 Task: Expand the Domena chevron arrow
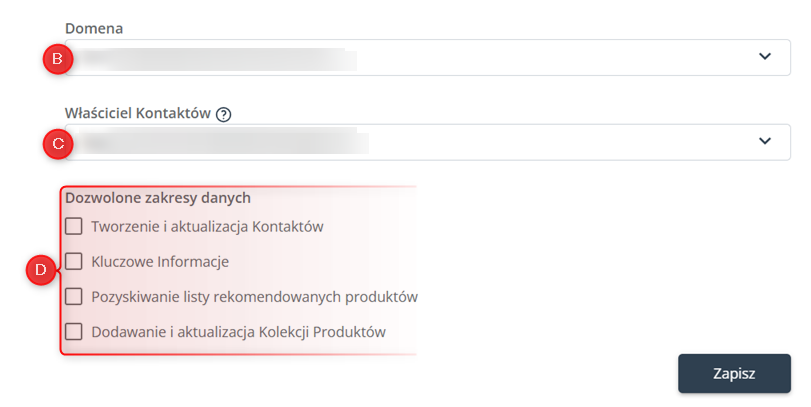click(765, 56)
